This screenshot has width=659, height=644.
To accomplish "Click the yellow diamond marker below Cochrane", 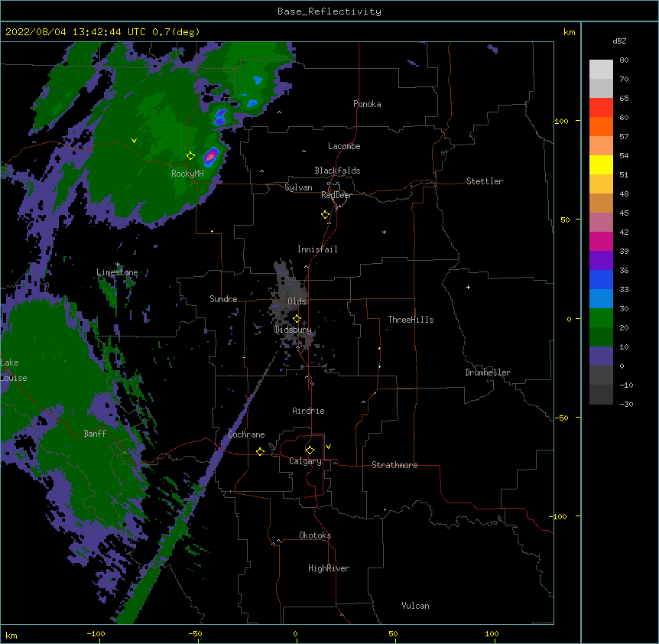I will click(x=260, y=451).
